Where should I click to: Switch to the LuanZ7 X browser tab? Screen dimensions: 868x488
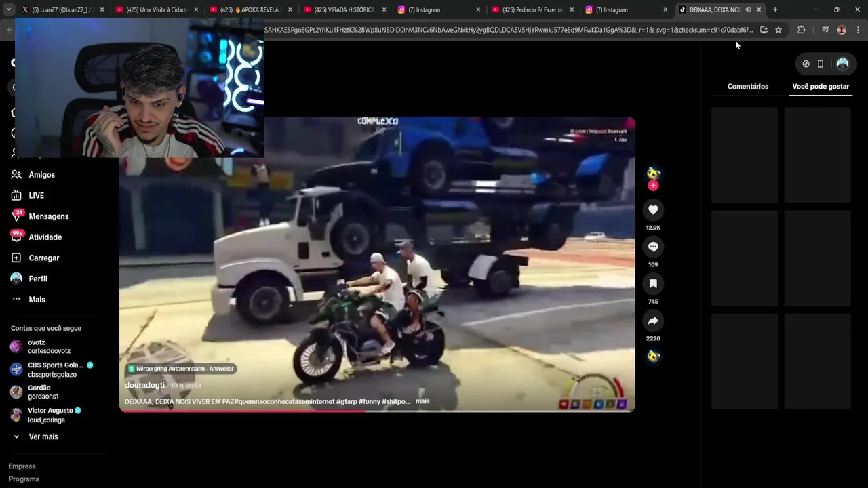(62, 9)
